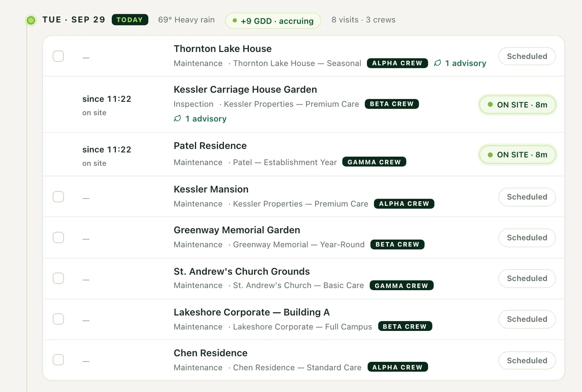This screenshot has height=392, width=582.
Task: Click Scheduled on Greenway Memorial Garden row
Action: pos(527,237)
